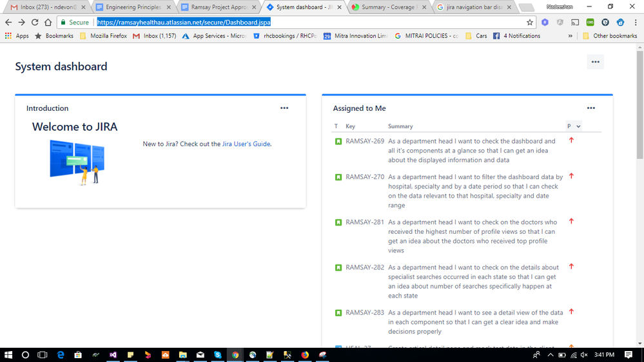
Task: Go back to the previous page
Action: coord(8,22)
